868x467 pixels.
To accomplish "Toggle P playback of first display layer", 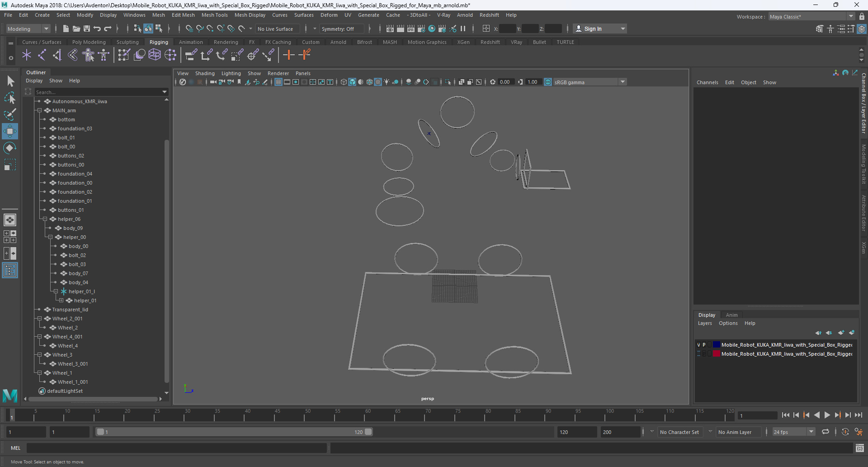I will coord(704,345).
